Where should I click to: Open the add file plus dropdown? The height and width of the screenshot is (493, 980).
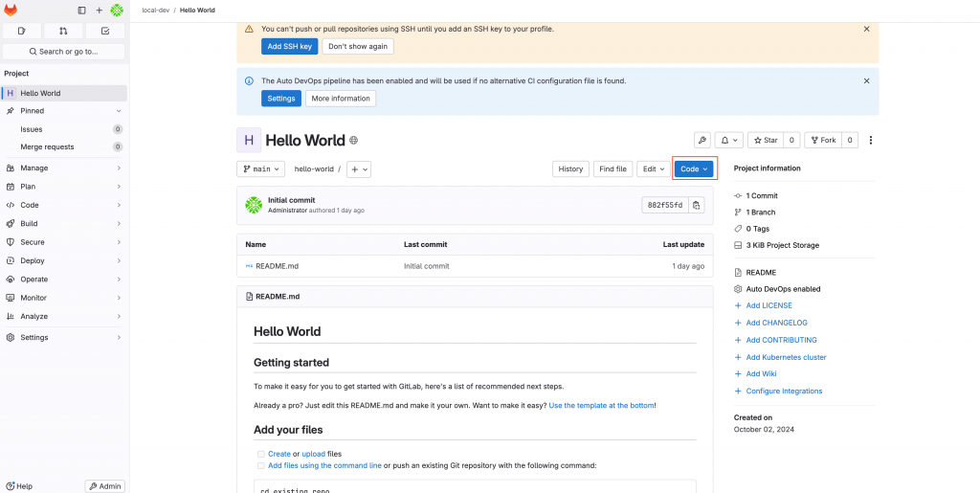coord(359,169)
